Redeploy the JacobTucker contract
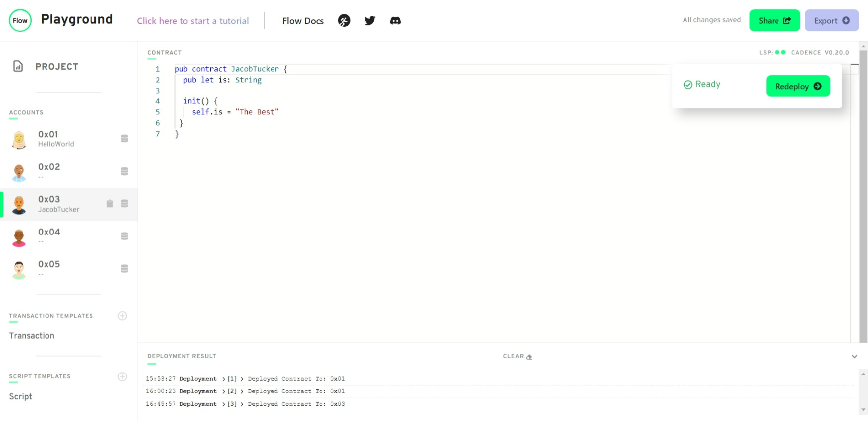This screenshot has width=868, height=421. coord(798,86)
